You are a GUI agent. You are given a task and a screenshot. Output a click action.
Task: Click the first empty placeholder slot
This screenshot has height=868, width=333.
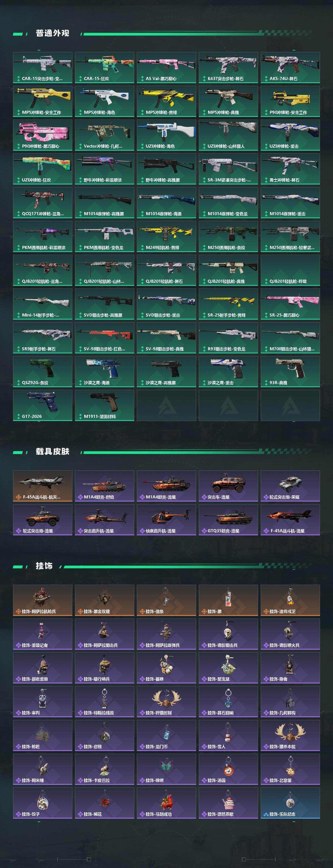pos(166,405)
